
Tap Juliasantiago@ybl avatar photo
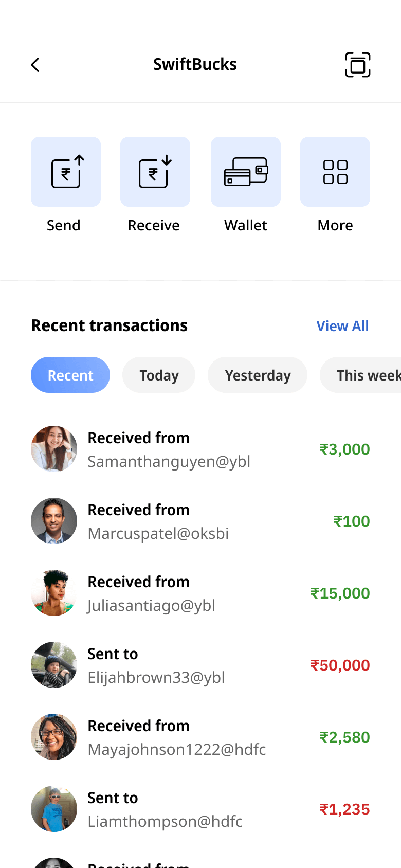[54, 593]
